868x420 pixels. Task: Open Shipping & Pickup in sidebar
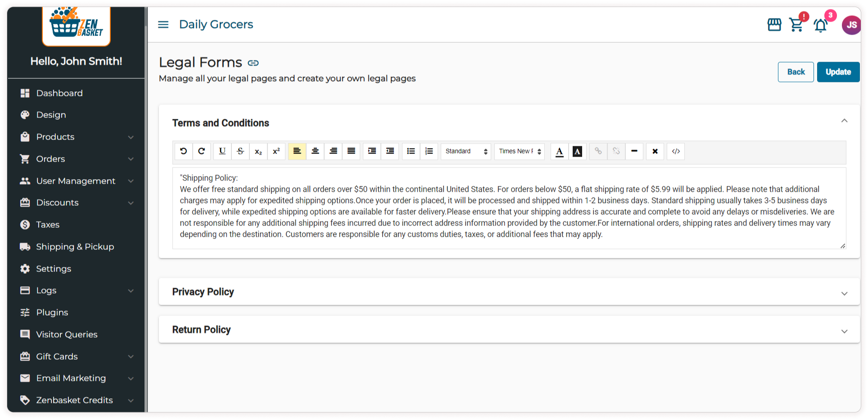pyautogui.click(x=75, y=247)
